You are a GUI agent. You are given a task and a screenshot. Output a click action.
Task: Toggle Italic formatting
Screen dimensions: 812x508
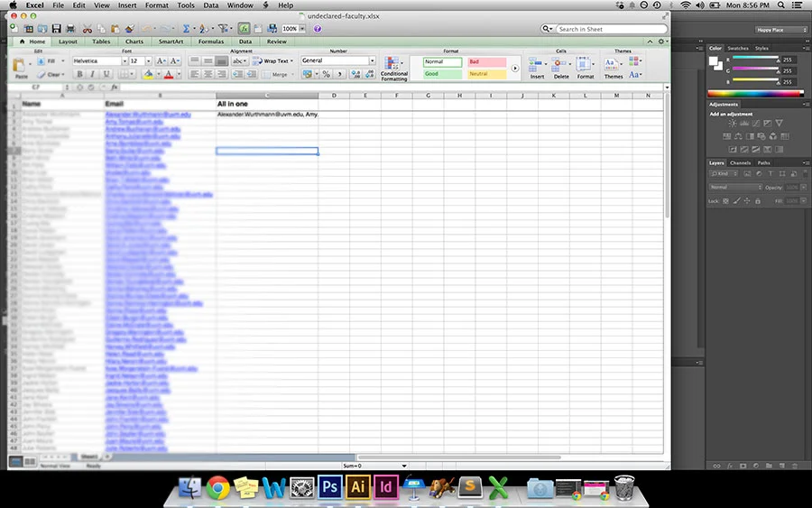coord(93,74)
